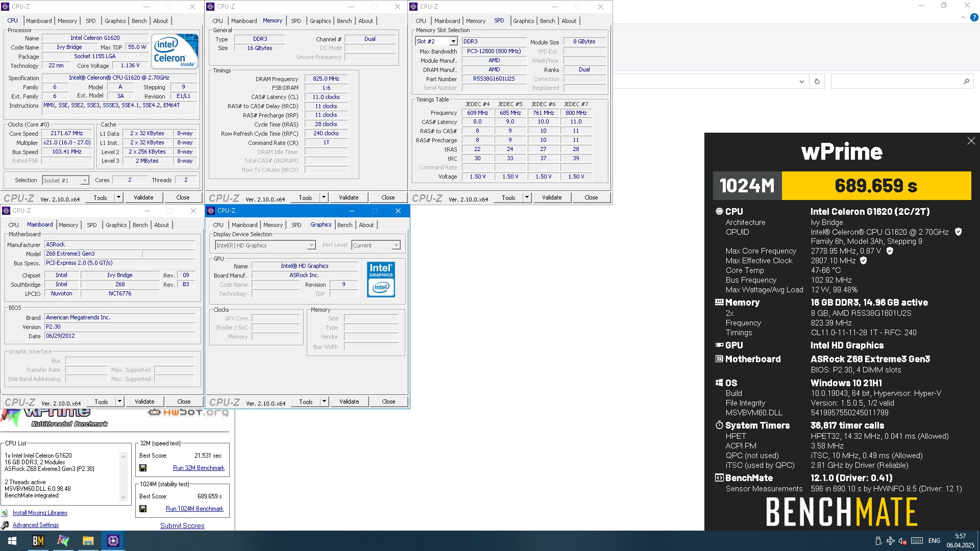Select the SPD tab in the Graphics CPU-Z window

(x=296, y=225)
